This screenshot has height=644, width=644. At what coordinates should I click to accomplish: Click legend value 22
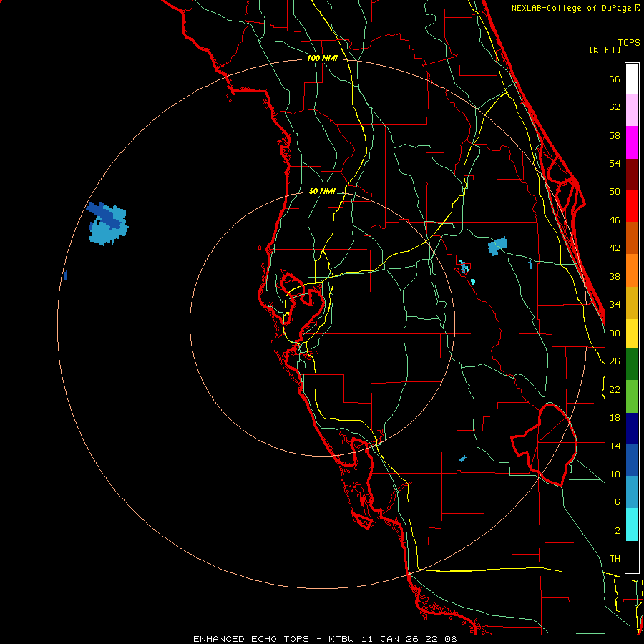pos(615,389)
